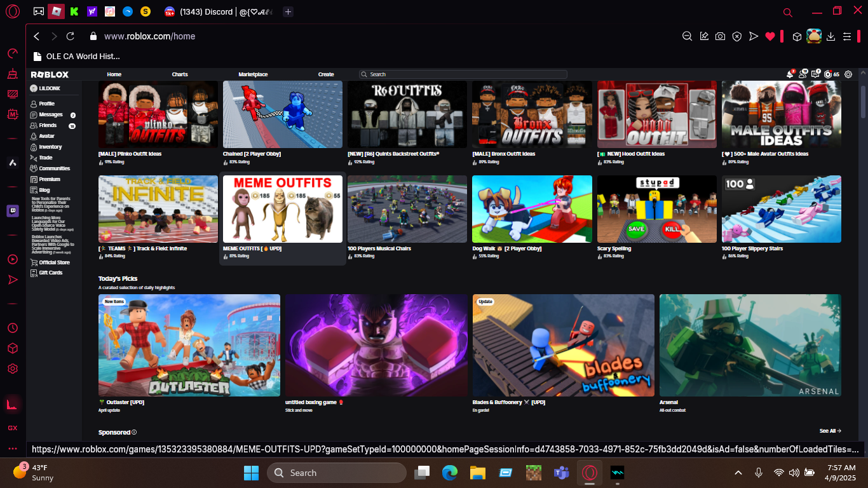Open Extensions cube icon in Opera sidebar
The width and height of the screenshot is (868, 488).
point(13,348)
